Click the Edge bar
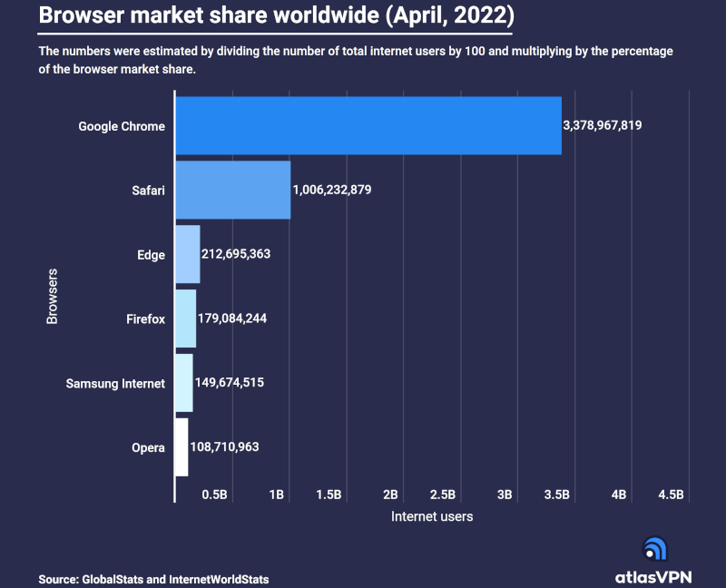Screen dimensions: 726x588 point(187,254)
